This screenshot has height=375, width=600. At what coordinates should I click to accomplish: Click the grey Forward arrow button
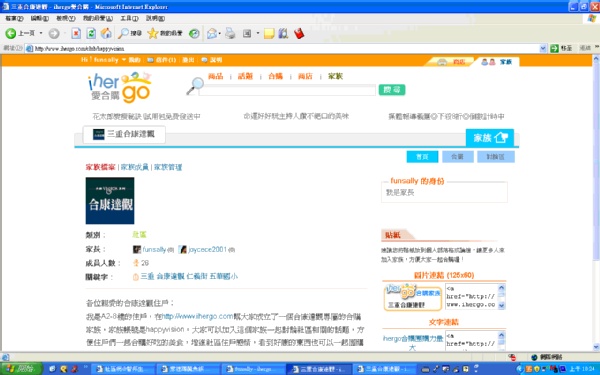[x=54, y=34]
